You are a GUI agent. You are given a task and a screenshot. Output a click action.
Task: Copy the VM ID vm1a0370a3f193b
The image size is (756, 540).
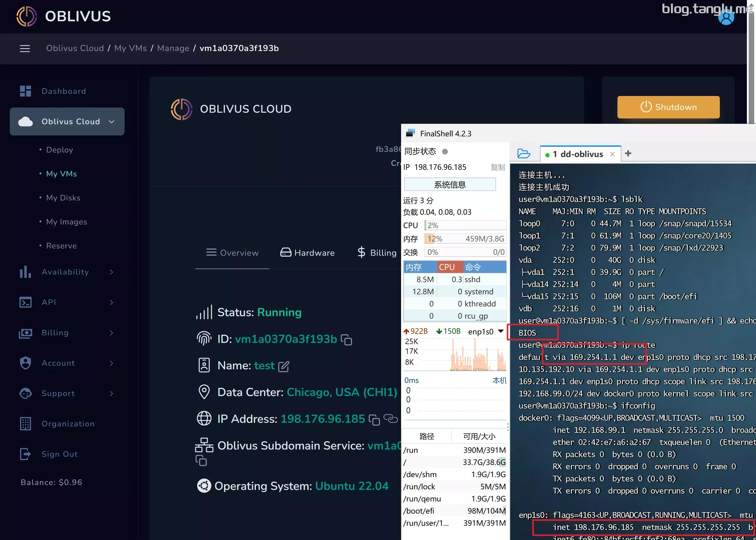(347, 340)
